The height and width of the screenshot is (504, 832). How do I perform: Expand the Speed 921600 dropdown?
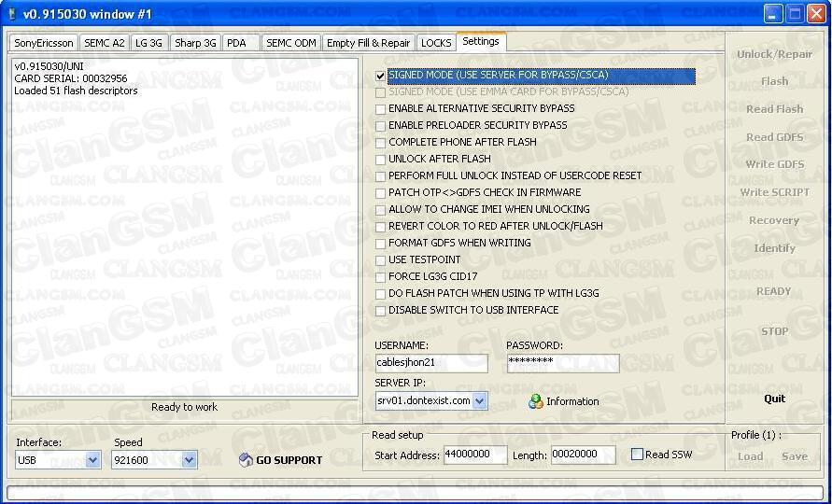point(190,460)
